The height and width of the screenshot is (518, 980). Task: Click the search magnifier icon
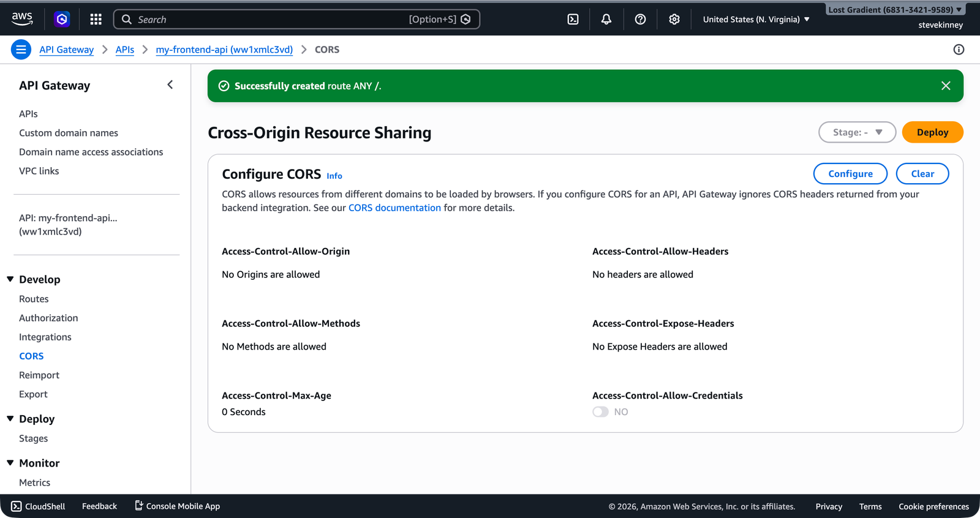[x=127, y=20]
